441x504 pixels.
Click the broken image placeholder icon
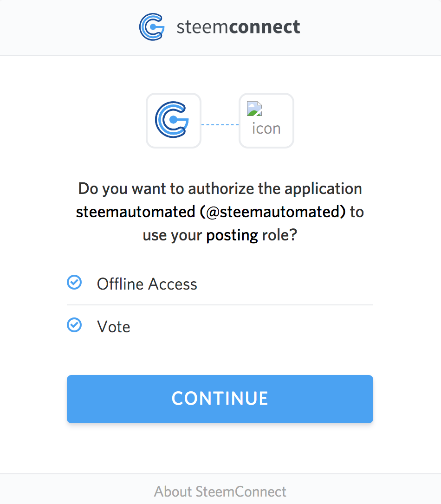coord(254,109)
